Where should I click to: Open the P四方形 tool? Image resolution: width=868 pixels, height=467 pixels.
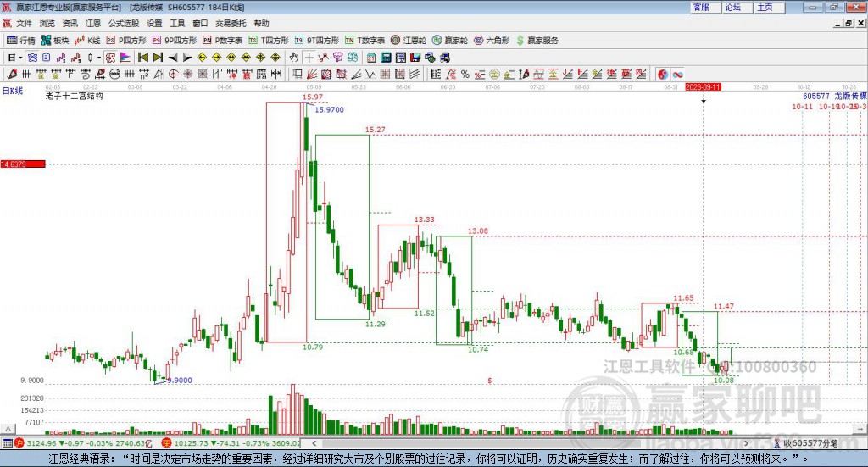click(126, 41)
